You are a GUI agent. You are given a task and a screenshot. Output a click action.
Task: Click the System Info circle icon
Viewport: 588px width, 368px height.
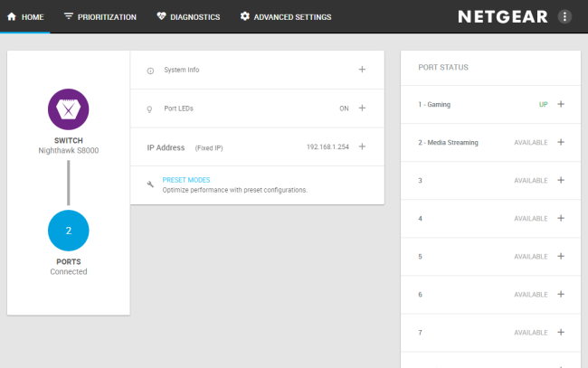pos(150,71)
